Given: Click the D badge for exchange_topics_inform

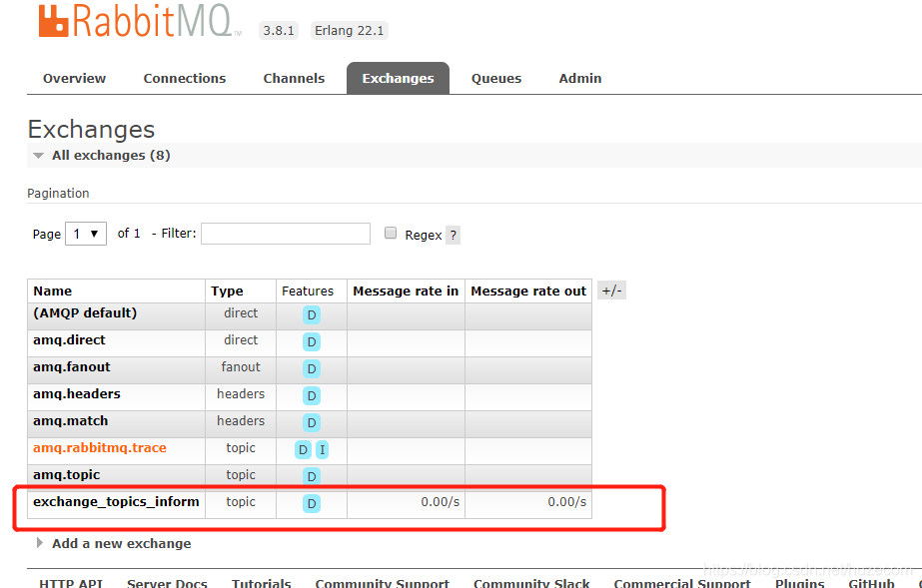Looking at the screenshot, I should coord(312,503).
